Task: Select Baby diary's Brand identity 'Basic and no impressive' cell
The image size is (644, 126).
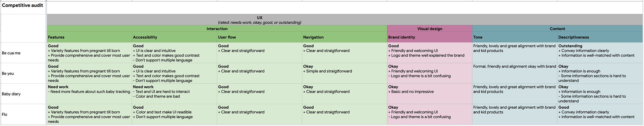Action: 430,94
